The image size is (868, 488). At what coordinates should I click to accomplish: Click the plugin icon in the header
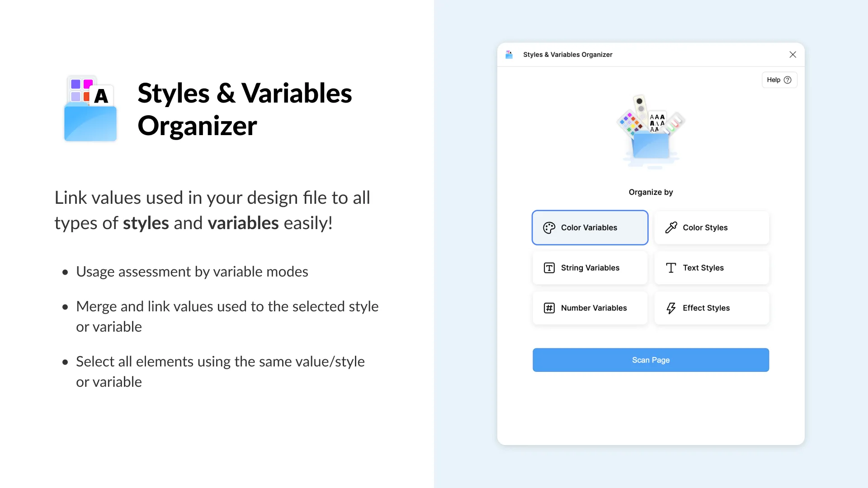509,54
